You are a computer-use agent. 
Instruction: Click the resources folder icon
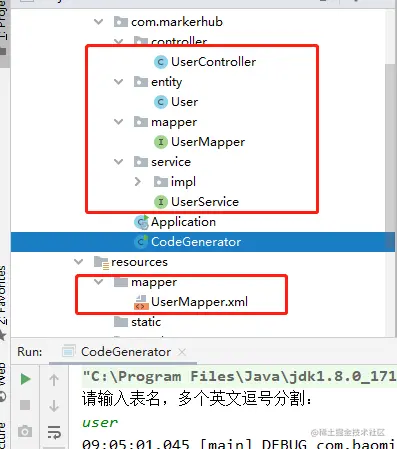(x=101, y=263)
